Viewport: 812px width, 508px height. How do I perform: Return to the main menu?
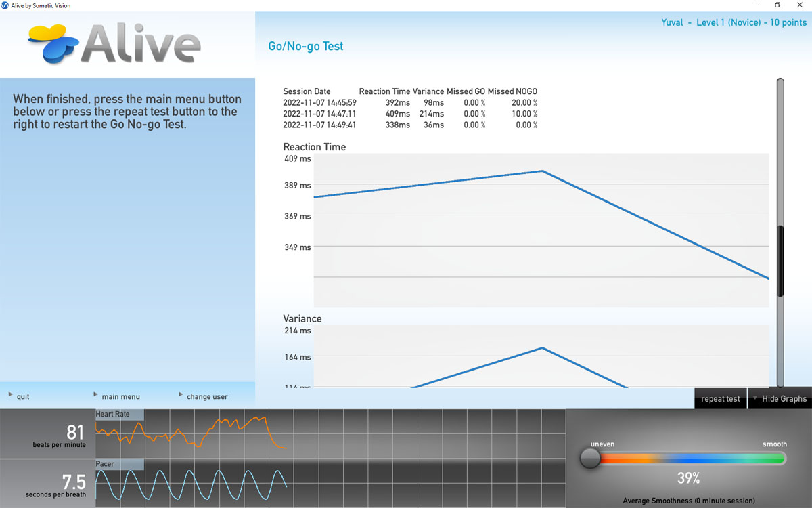point(120,397)
